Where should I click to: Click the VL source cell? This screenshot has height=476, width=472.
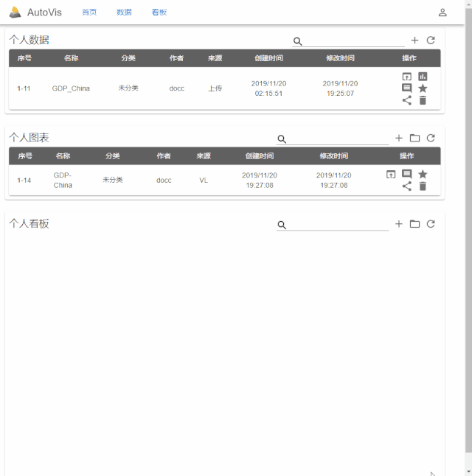tap(204, 181)
